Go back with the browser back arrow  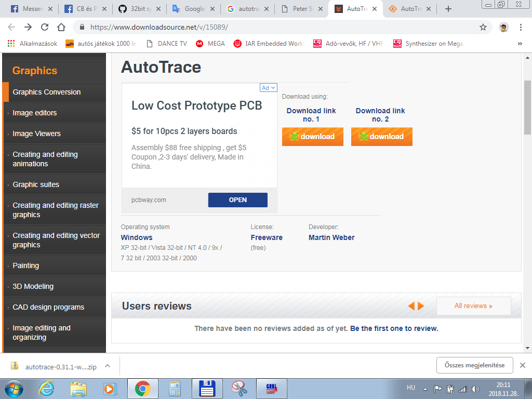pos(11,27)
